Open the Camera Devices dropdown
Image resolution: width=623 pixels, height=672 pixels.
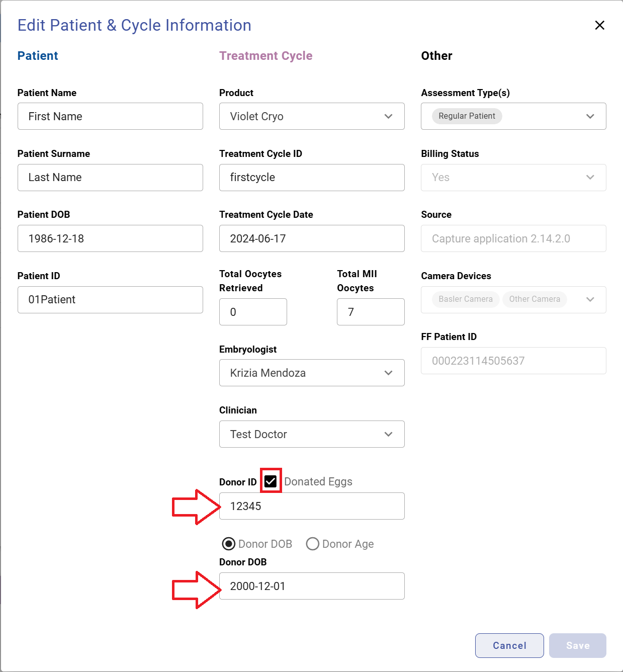(x=590, y=299)
